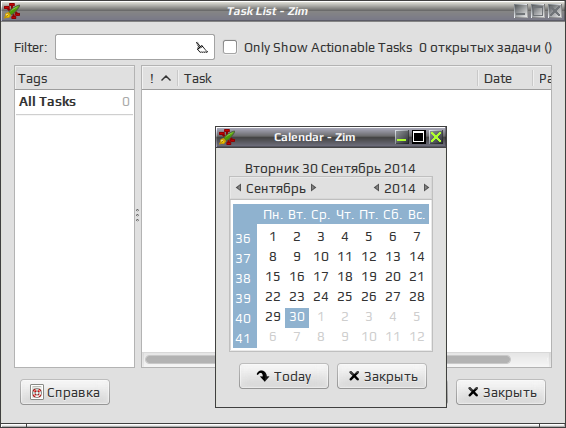The image size is (566, 428).
Task: Click Закрыть button in Task List window
Action: (501, 392)
